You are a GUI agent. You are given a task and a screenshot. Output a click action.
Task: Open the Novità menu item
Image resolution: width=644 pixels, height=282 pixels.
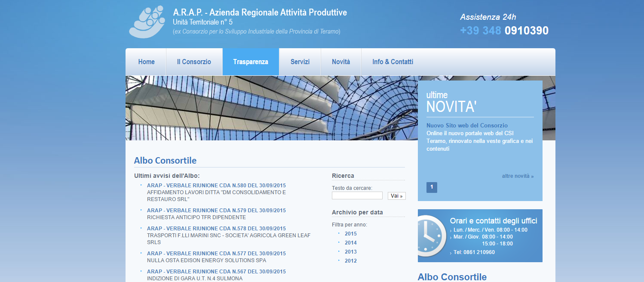[x=341, y=62]
